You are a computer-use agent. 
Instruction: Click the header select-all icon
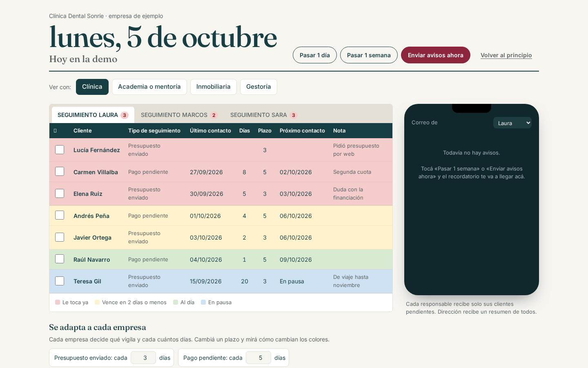point(55,130)
